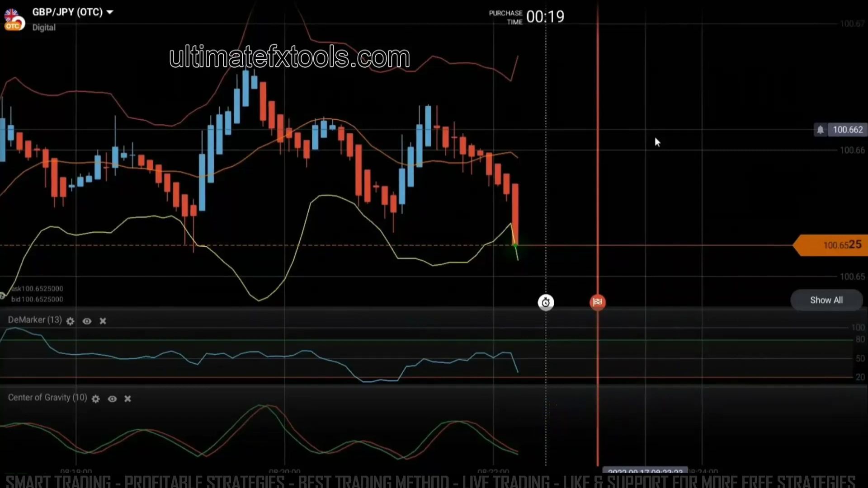Open Center of Gravity settings gear
Viewport: 868px width, 488px height.
click(x=95, y=399)
